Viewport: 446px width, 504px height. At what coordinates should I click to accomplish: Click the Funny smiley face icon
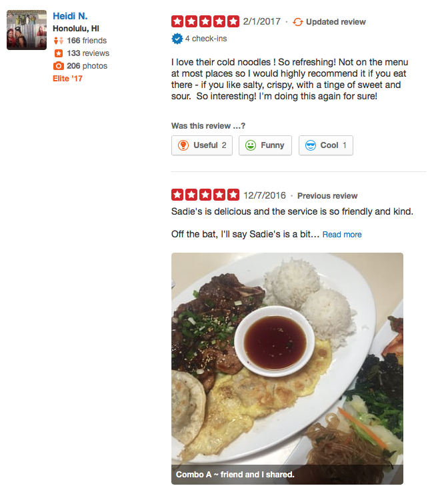click(251, 145)
